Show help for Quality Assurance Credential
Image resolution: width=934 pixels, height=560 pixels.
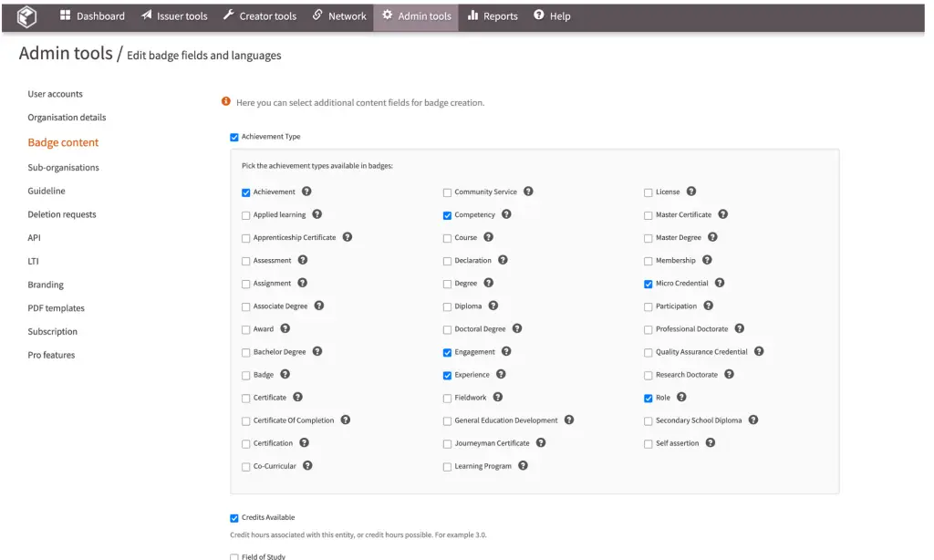(x=759, y=351)
